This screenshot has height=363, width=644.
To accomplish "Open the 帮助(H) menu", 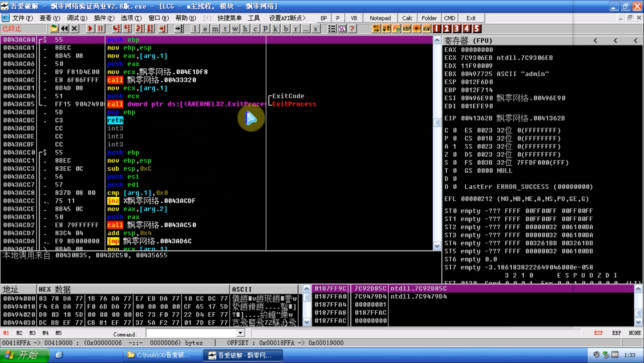I will 186,18.
